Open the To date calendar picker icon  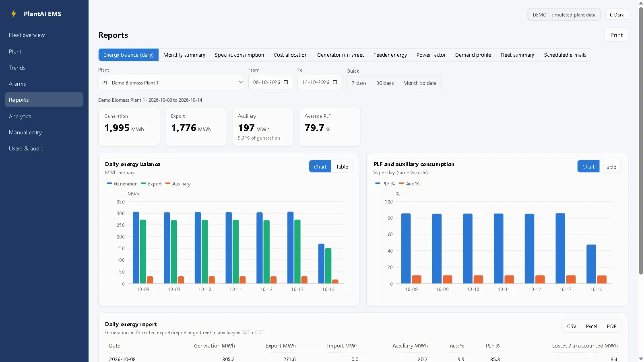[x=335, y=82]
